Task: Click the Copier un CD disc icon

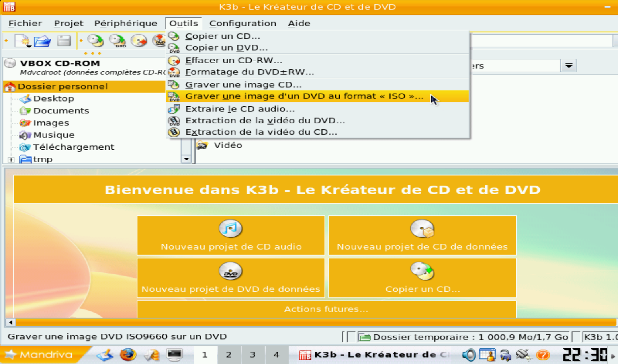Action: [422, 271]
